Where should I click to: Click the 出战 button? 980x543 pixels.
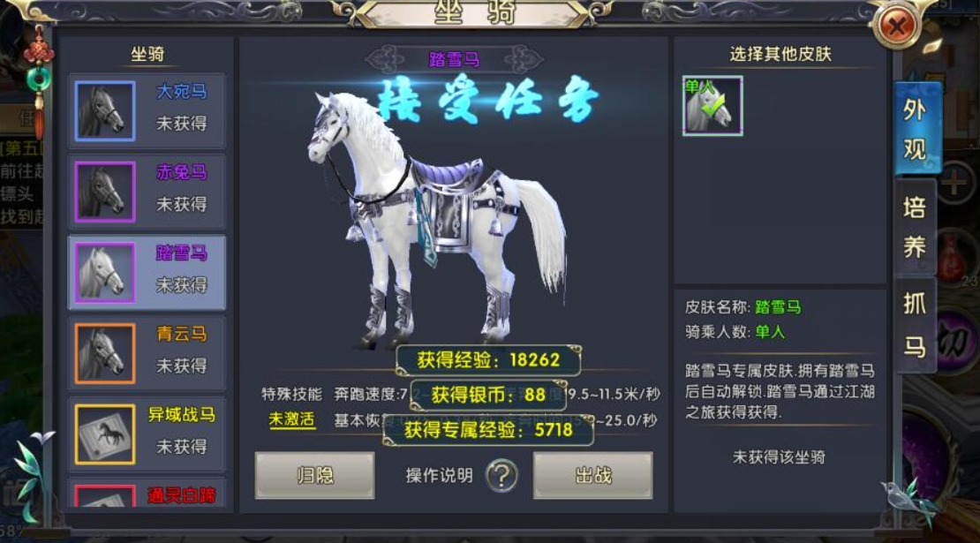pos(593,476)
